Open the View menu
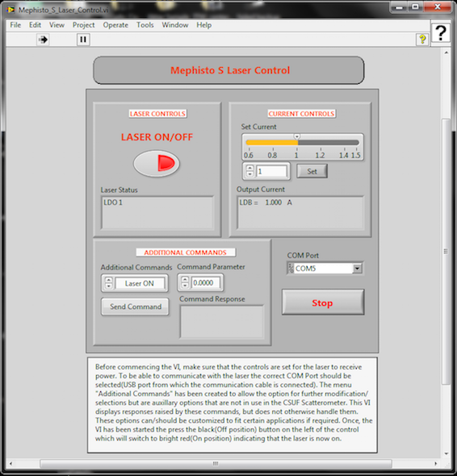This screenshot has width=457, height=476. tap(57, 25)
